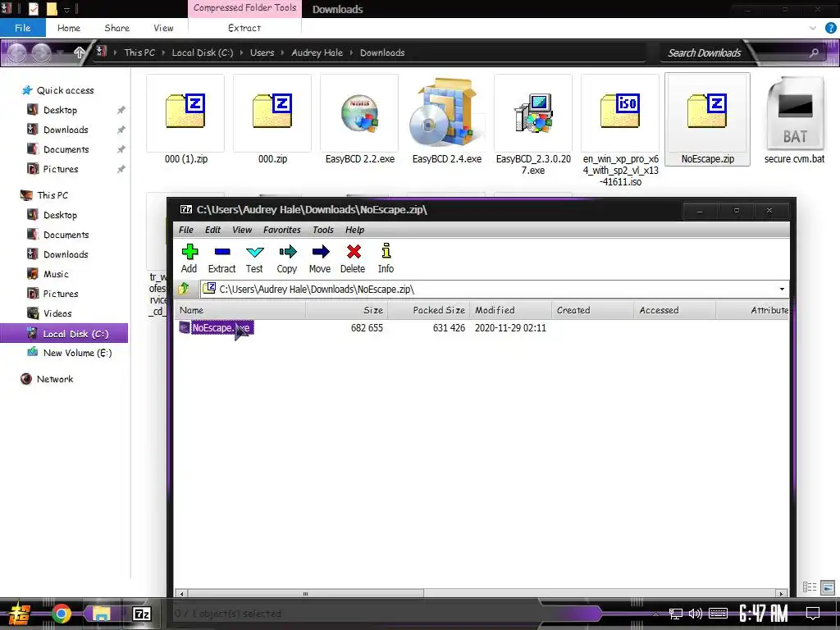Open Pictures under Quick access

(61, 169)
